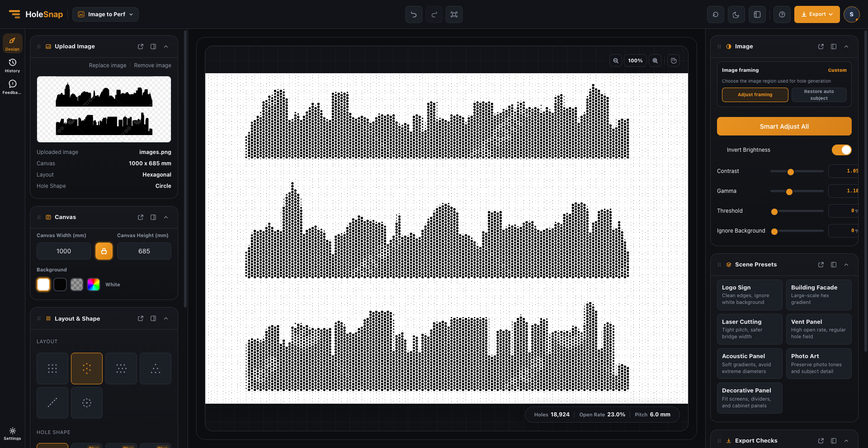
Task: Click the Canvas Width input field
Action: point(64,251)
